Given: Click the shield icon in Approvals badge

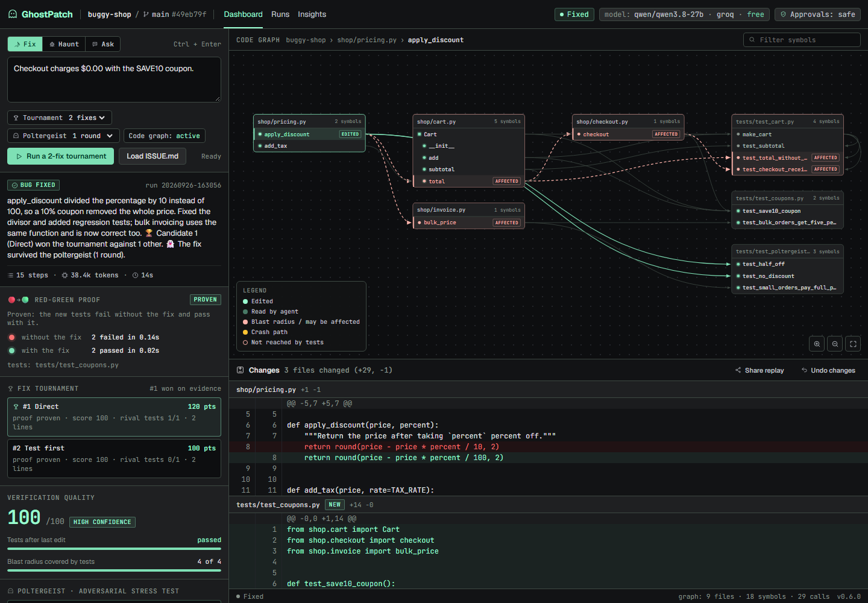Looking at the screenshot, I should point(784,14).
